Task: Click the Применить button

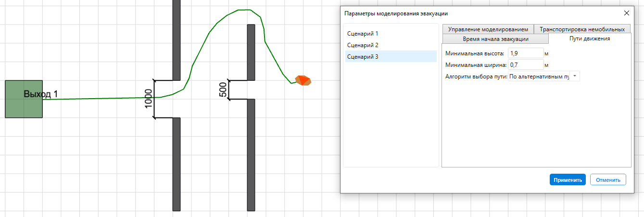Action: (x=568, y=180)
